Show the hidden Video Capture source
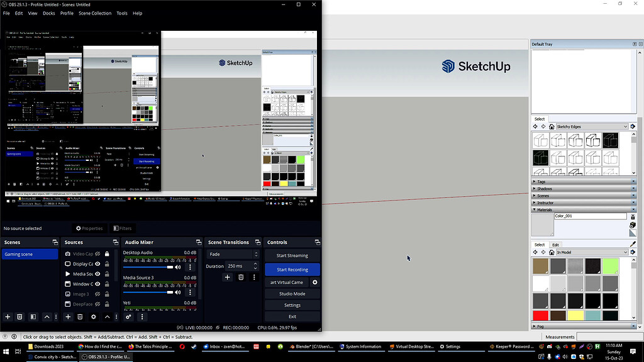Image resolution: width=644 pixels, height=362 pixels. [97, 254]
